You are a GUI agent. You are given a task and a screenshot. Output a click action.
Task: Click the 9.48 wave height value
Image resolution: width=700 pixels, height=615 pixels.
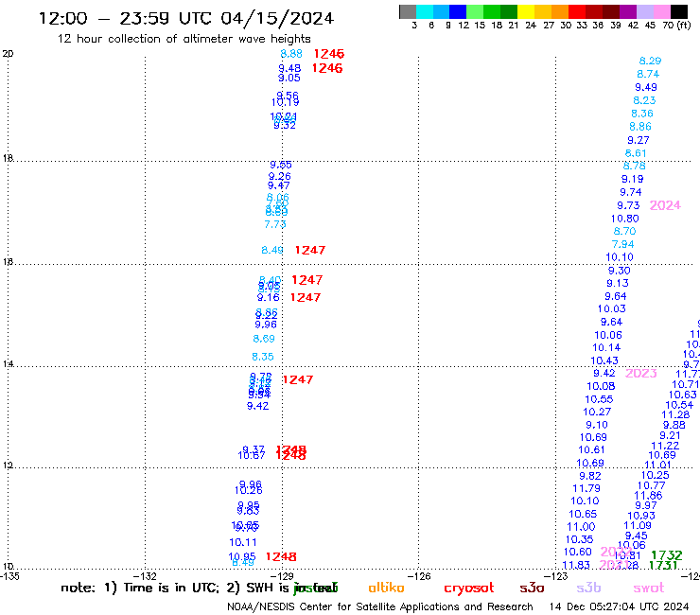289,68
